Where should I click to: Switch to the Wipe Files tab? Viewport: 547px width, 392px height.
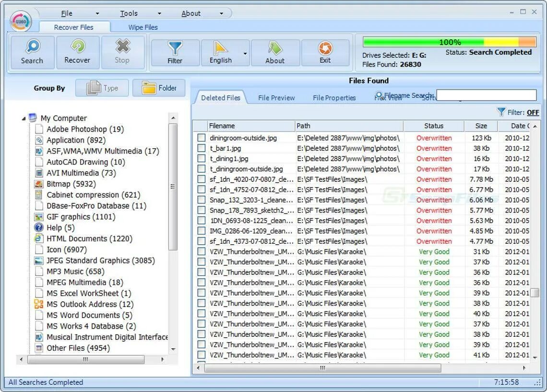[143, 27]
